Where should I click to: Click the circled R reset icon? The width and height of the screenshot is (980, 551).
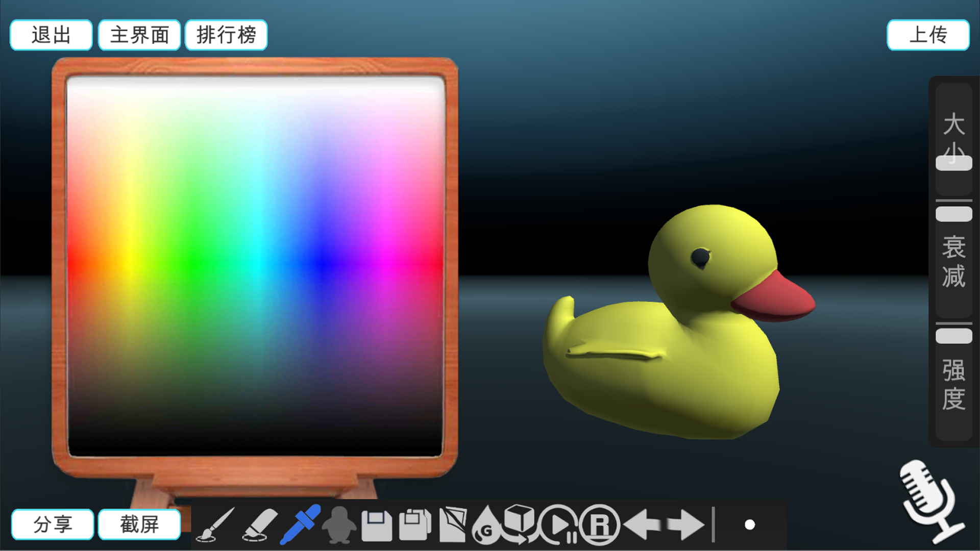click(600, 524)
